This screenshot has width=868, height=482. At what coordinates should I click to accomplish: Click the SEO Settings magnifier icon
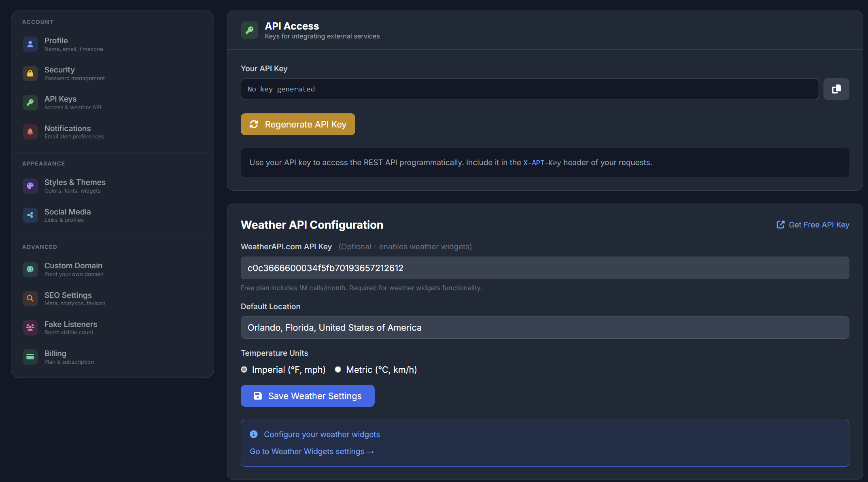pos(30,298)
